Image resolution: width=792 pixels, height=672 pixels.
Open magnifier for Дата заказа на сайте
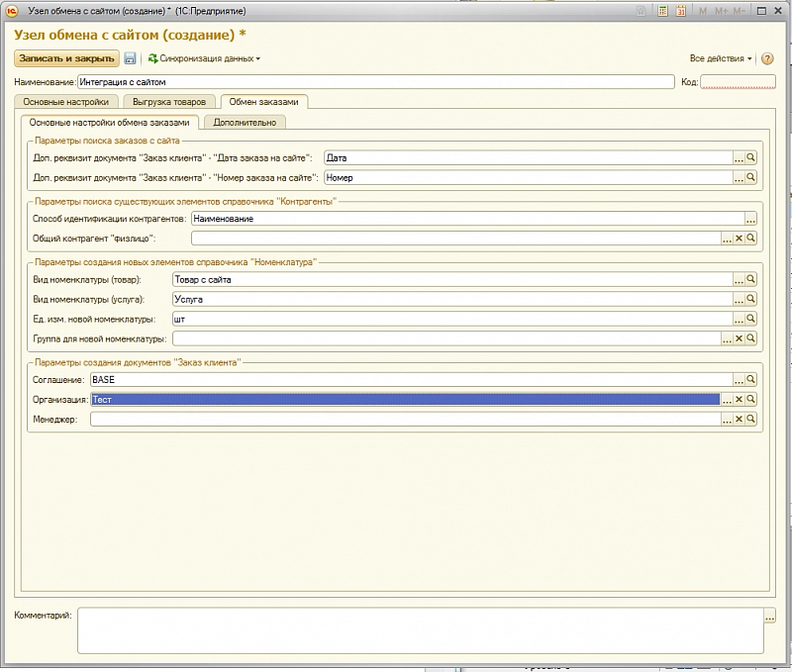[x=751, y=158]
